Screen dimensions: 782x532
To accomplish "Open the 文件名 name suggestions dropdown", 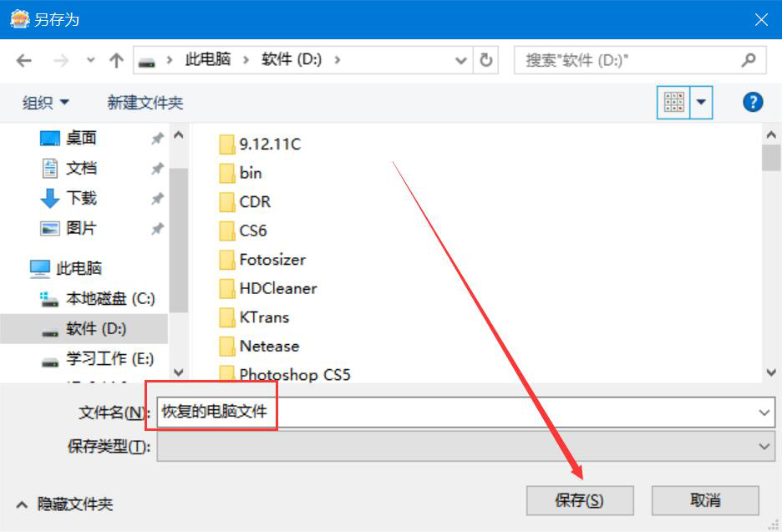I will tap(764, 413).
